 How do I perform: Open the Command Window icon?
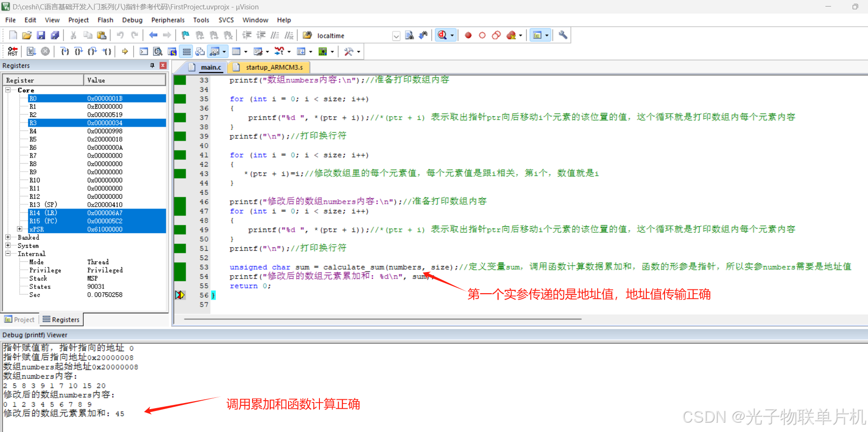coord(144,51)
